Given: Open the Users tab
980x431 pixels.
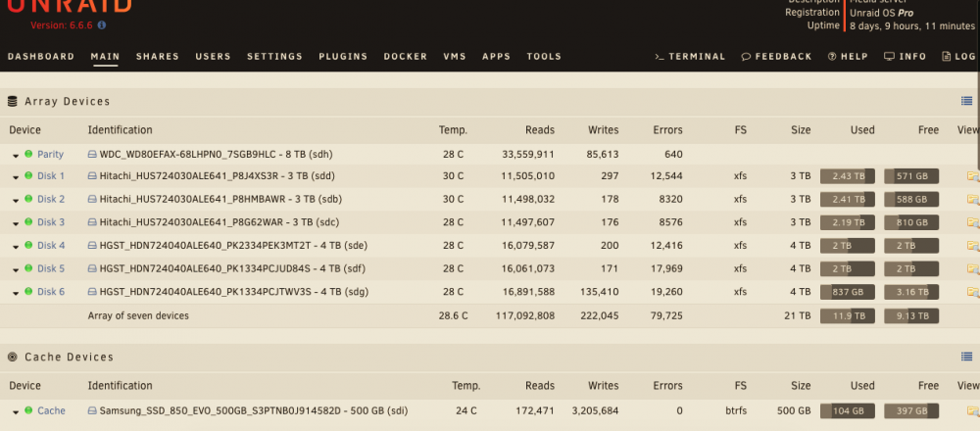Looking at the screenshot, I should point(213,56).
